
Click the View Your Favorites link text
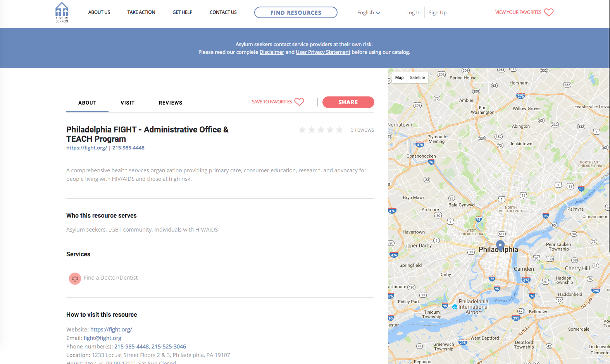click(518, 12)
